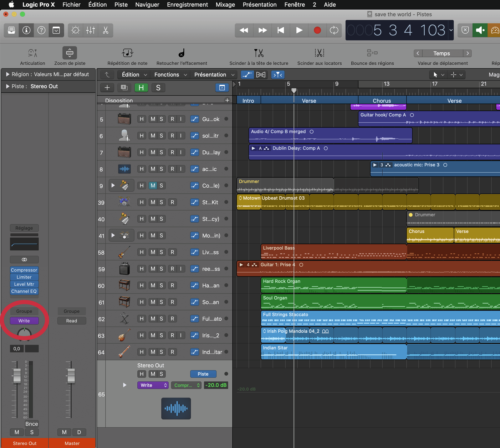Open the Fonctions dropdown menu
Screen dimensions: 500x448
pyautogui.click(x=170, y=75)
